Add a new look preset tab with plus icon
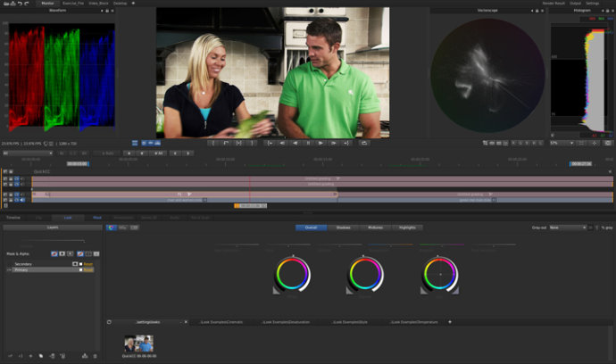The height and width of the screenshot is (364, 616). pos(450,321)
